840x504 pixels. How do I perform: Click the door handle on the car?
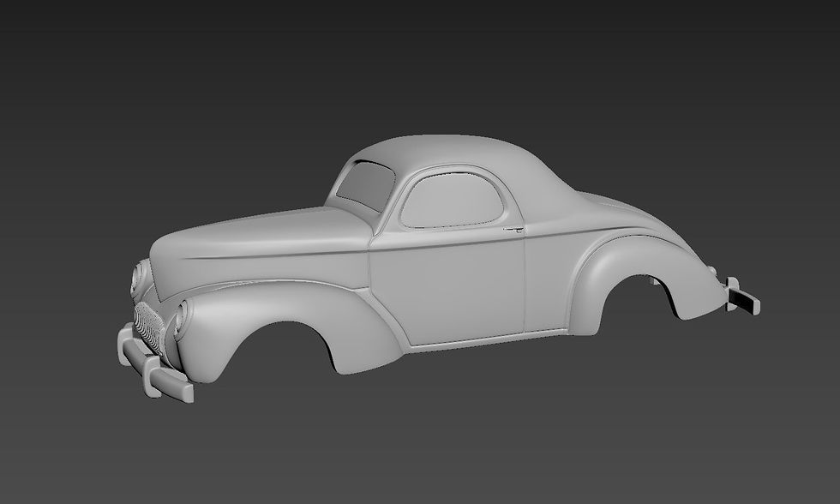513,230
